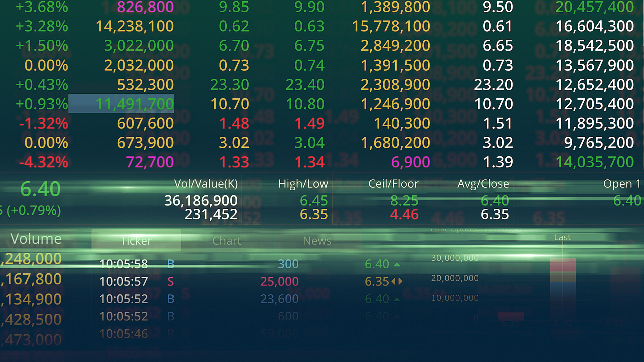Select the 1,680,200 offer volume
644x362 pixels.
pyautogui.click(x=395, y=143)
